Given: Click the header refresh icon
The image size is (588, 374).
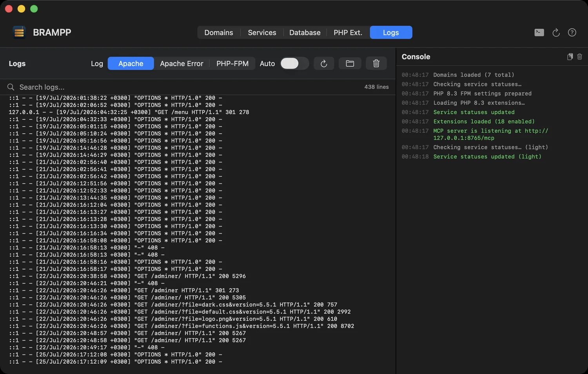Looking at the screenshot, I should point(556,33).
